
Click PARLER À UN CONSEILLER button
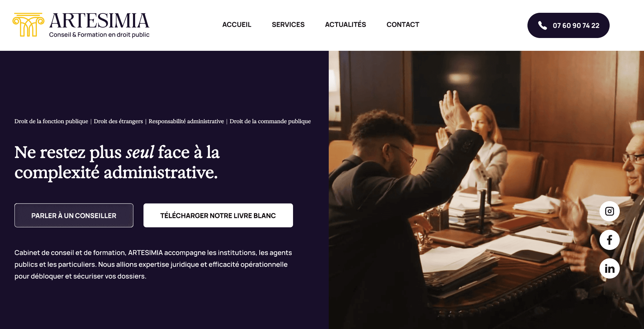[x=74, y=215]
